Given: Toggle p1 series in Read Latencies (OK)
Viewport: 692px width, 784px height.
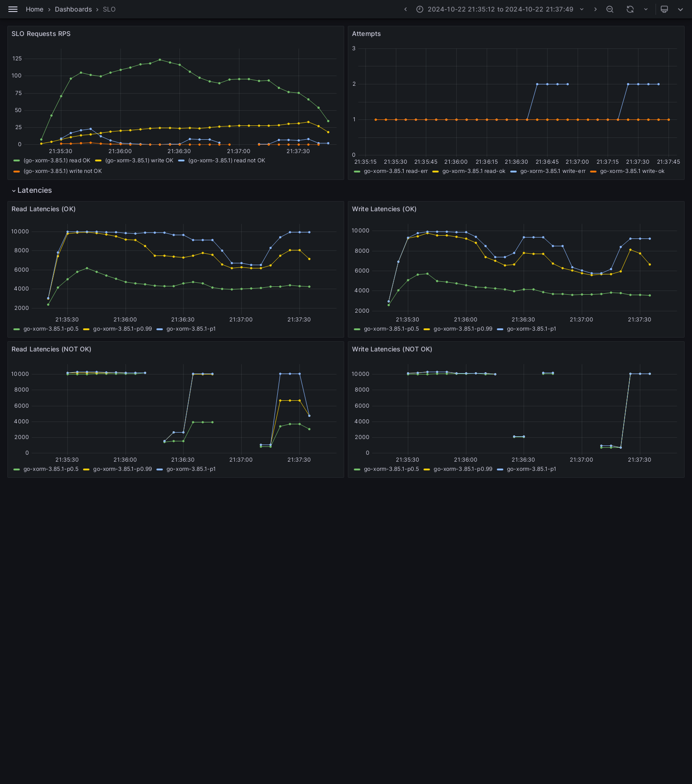Looking at the screenshot, I should click(x=191, y=329).
